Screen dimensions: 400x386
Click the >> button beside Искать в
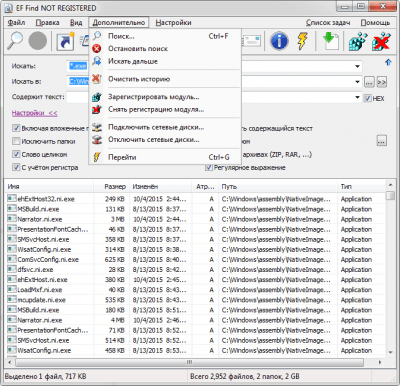(x=382, y=82)
